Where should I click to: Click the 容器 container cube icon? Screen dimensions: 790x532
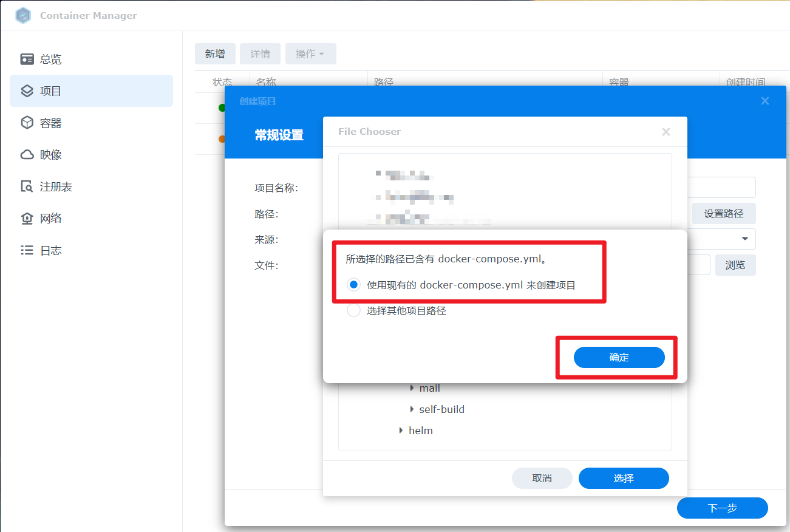[27, 123]
